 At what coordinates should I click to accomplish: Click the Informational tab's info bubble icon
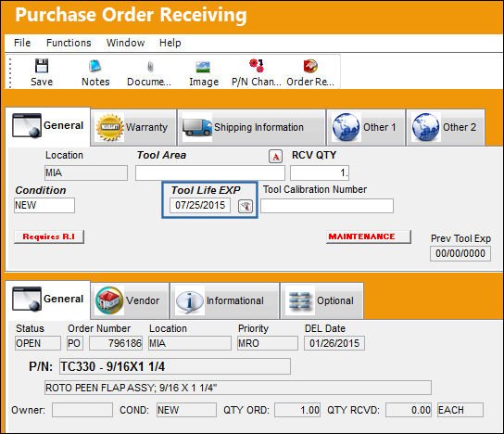190,301
